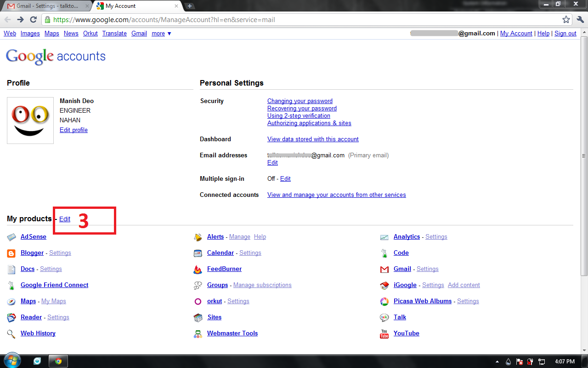Open Images in the Google navigation bar
Viewport: 588px width, 368px height.
click(30, 34)
